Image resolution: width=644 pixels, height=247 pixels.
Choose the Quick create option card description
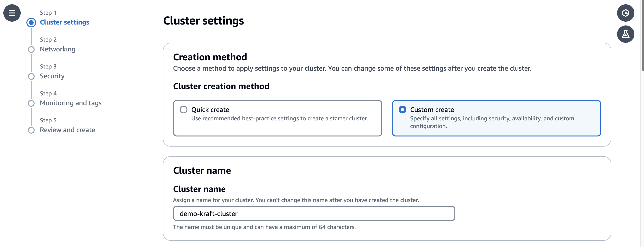click(279, 118)
